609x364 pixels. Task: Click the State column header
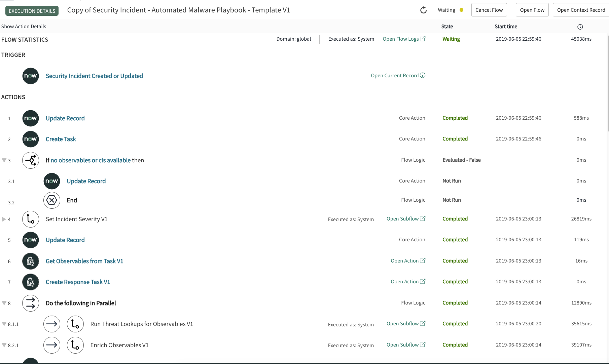tap(447, 27)
